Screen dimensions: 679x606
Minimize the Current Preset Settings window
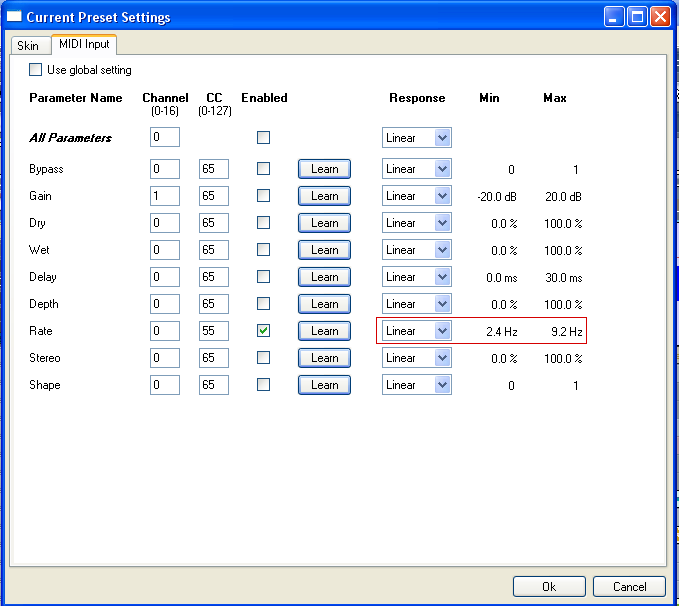coord(614,17)
